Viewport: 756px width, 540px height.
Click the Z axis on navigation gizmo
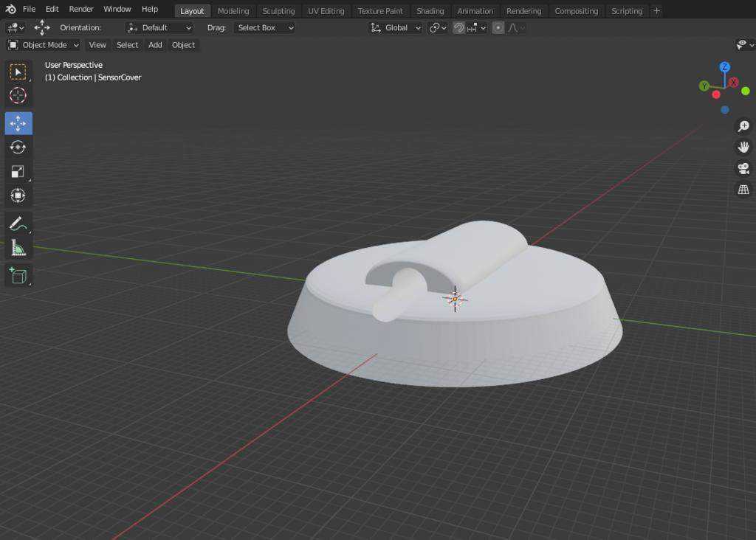[x=724, y=67]
